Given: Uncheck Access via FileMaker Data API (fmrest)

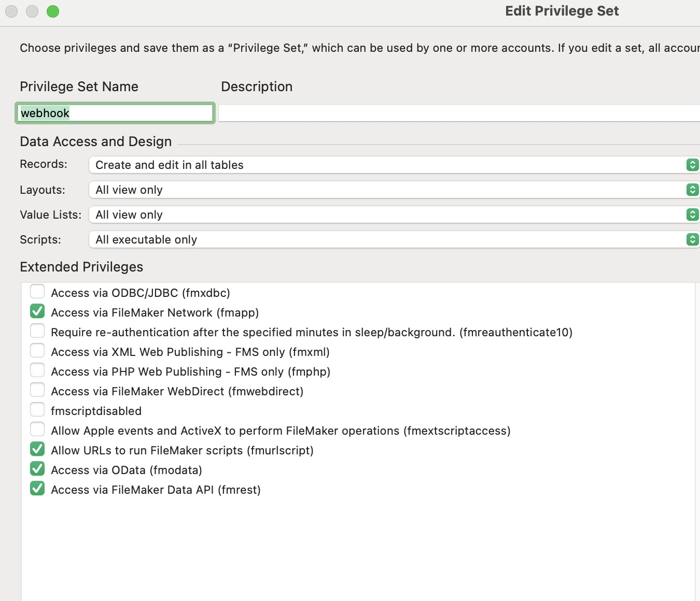Looking at the screenshot, I should (x=37, y=489).
